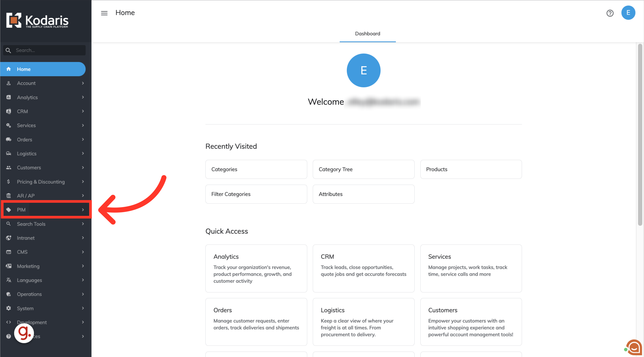Click the Analytics chart icon in sidebar
The height and width of the screenshot is (357, 644).
tap(9, 97)
